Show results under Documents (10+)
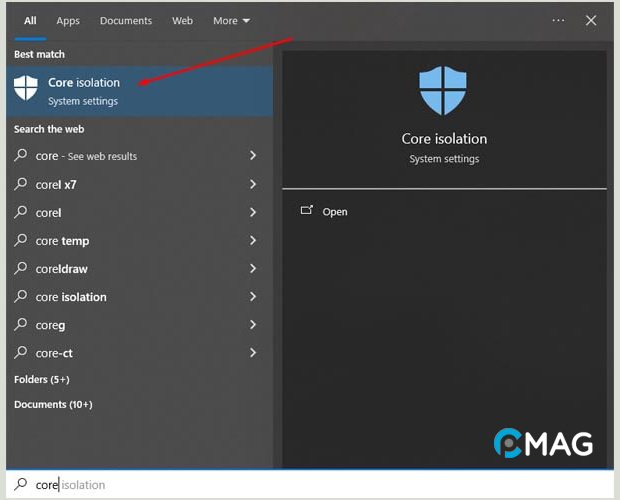Screen dimensions: 620x500 [52, 404]
